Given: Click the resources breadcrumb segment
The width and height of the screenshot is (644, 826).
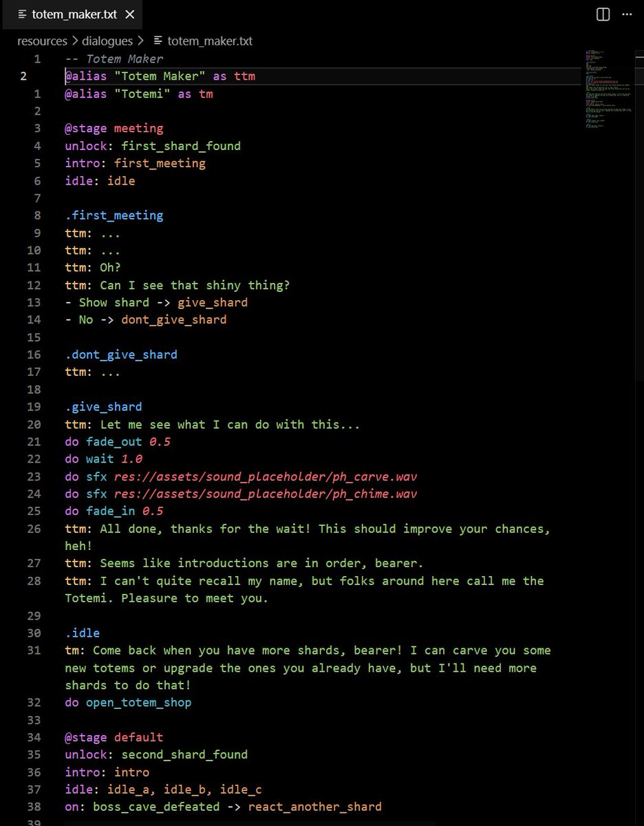Looking at the screenshot, I should [x=42, y=41].
